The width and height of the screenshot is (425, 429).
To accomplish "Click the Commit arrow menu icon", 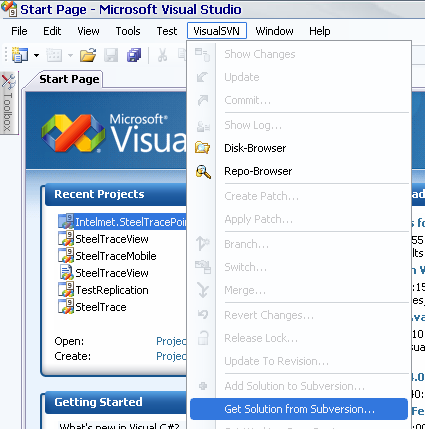I will [x=203, y=100].
